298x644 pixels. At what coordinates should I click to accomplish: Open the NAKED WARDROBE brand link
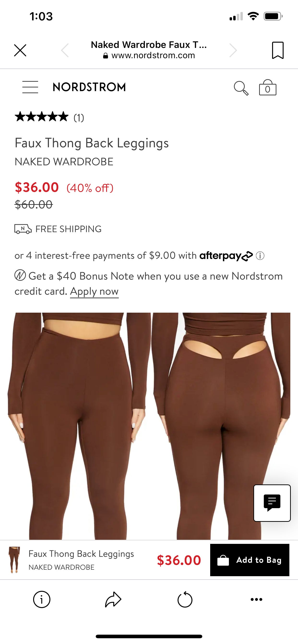tap(64, 162)
